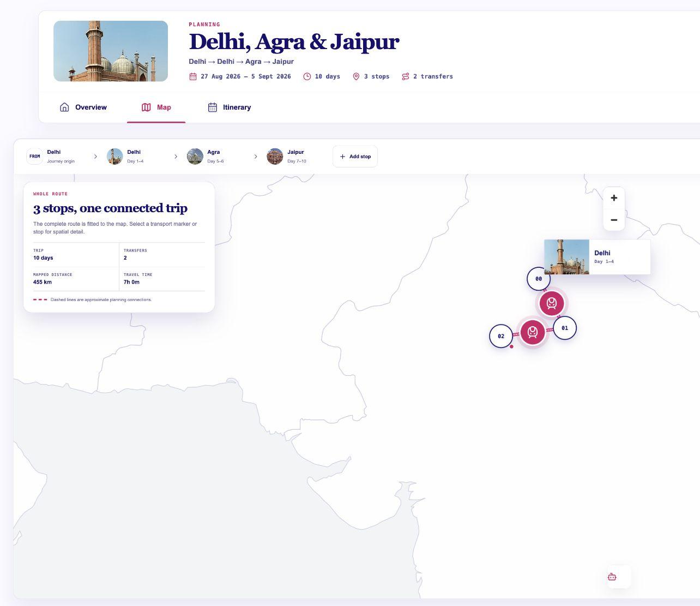Click the chevron between Delhi and Agra

(x=176, y=157)
